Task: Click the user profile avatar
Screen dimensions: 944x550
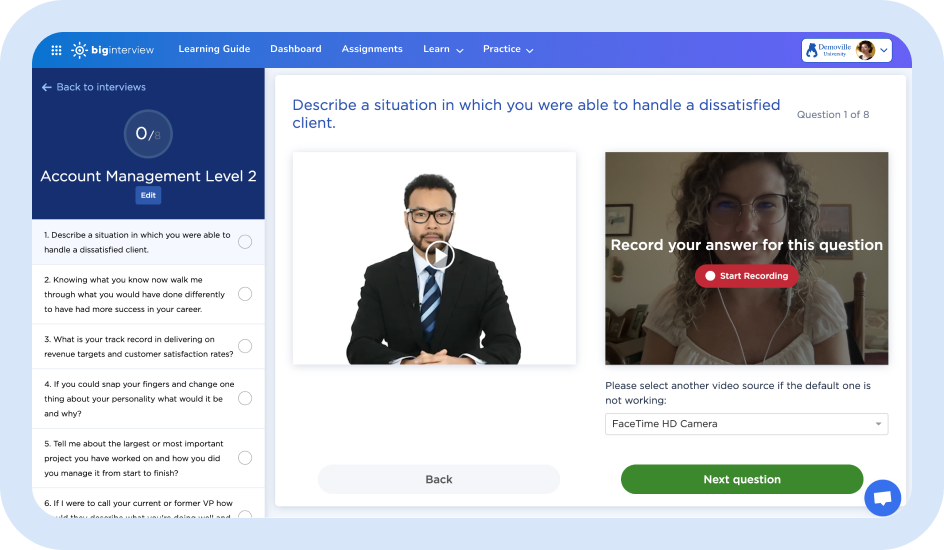Action: [865, 50]
